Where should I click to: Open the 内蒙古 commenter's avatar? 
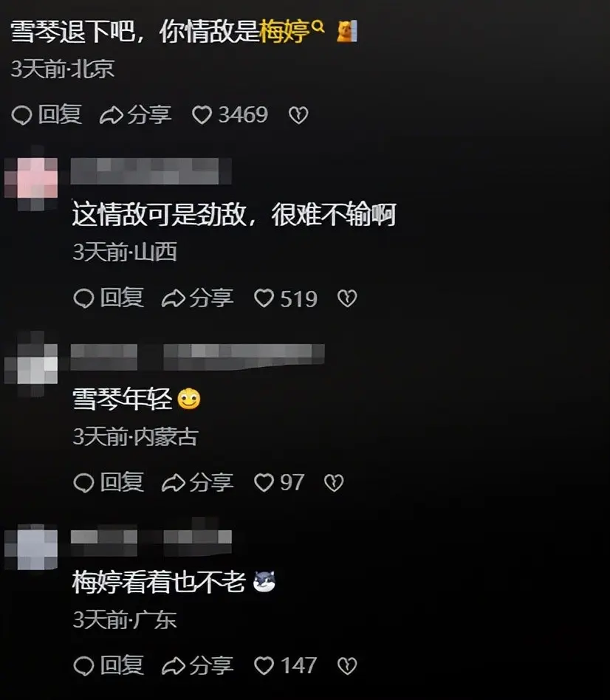pyautogui.click(x=31, y=364)
